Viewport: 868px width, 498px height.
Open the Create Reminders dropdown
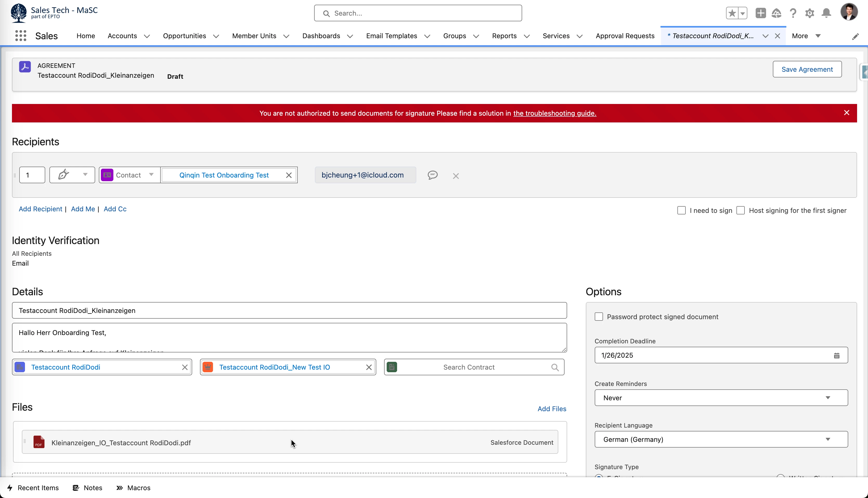(721, 398)
